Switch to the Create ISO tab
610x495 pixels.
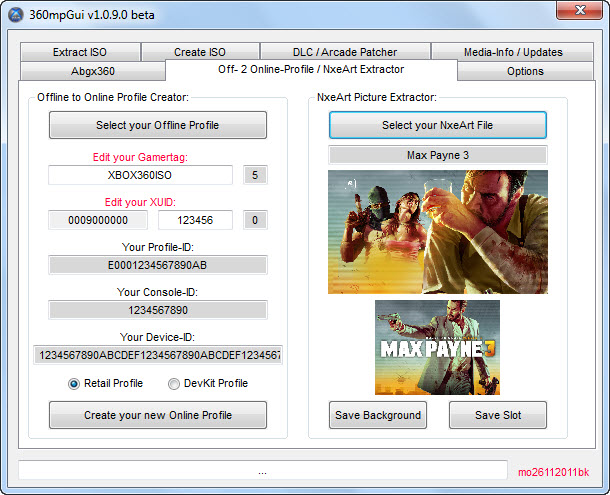[200, 52]
